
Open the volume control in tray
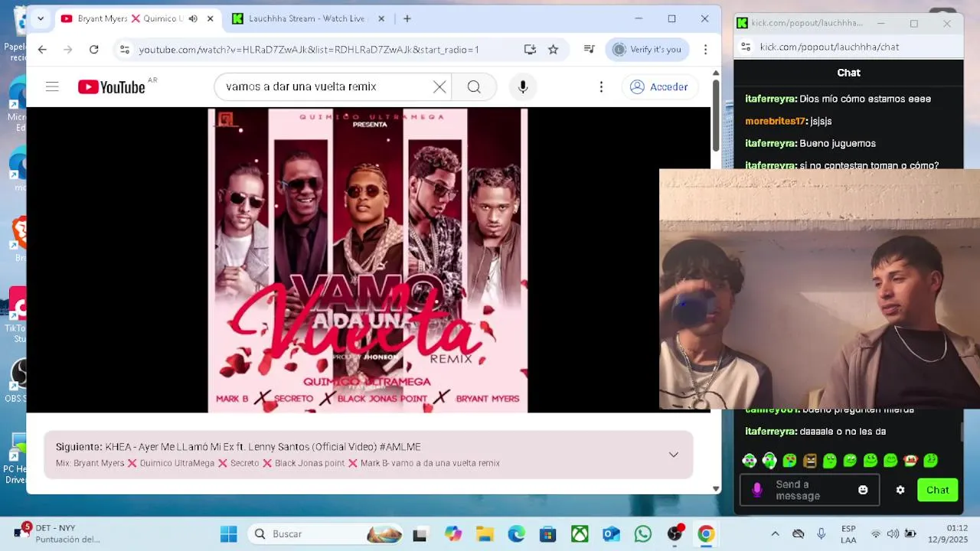[x=893, y=533]
